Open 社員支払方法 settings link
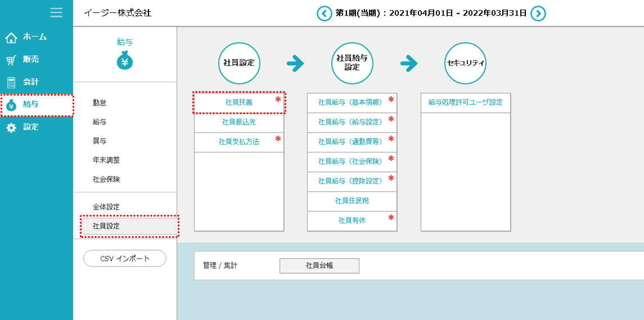 239,142
